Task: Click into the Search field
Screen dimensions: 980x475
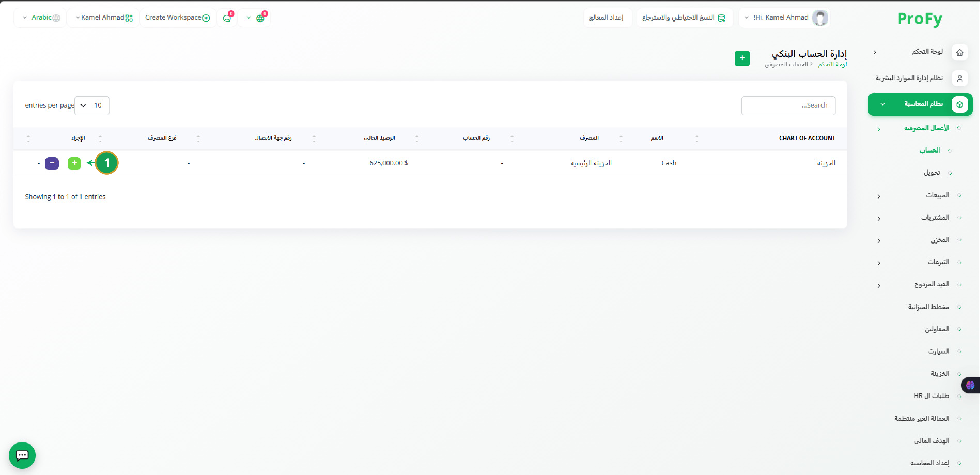Action: tap(788, 105)
